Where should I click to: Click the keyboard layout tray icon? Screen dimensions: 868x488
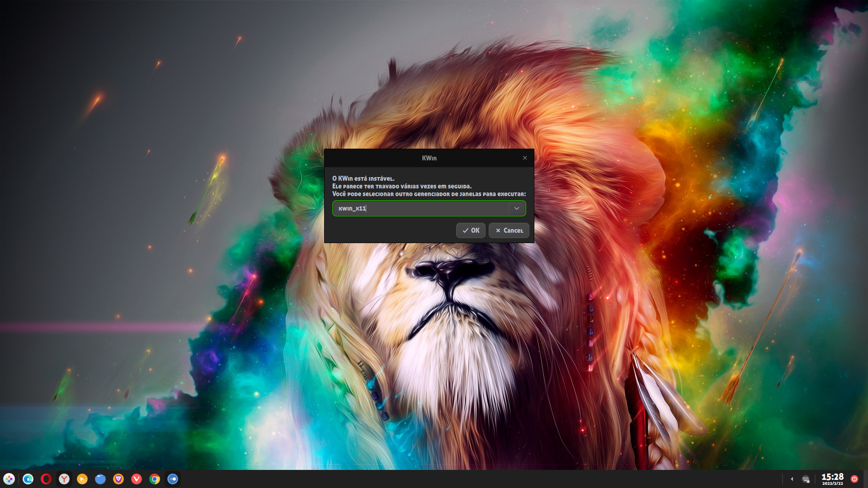(806, 479)
